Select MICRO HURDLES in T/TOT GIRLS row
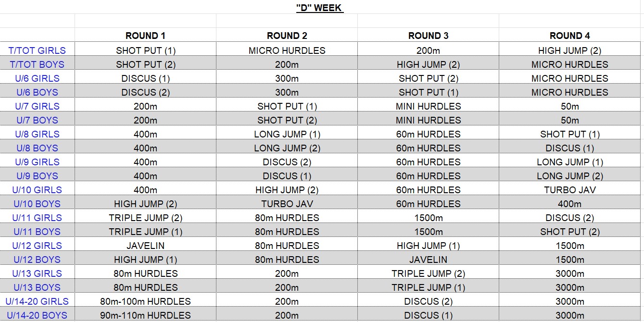Image resolution: width=644 pixels, height=322 pixels. 287,50
